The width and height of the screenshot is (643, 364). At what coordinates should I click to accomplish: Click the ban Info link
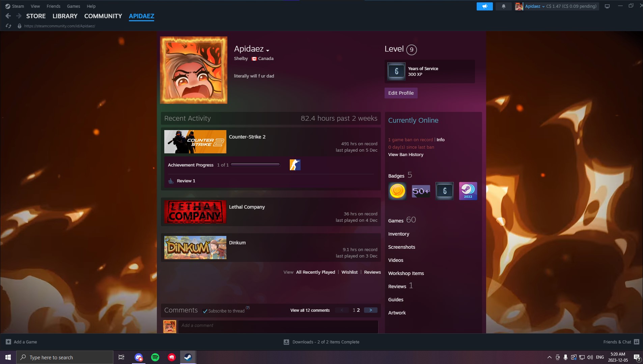click(441, 140)
